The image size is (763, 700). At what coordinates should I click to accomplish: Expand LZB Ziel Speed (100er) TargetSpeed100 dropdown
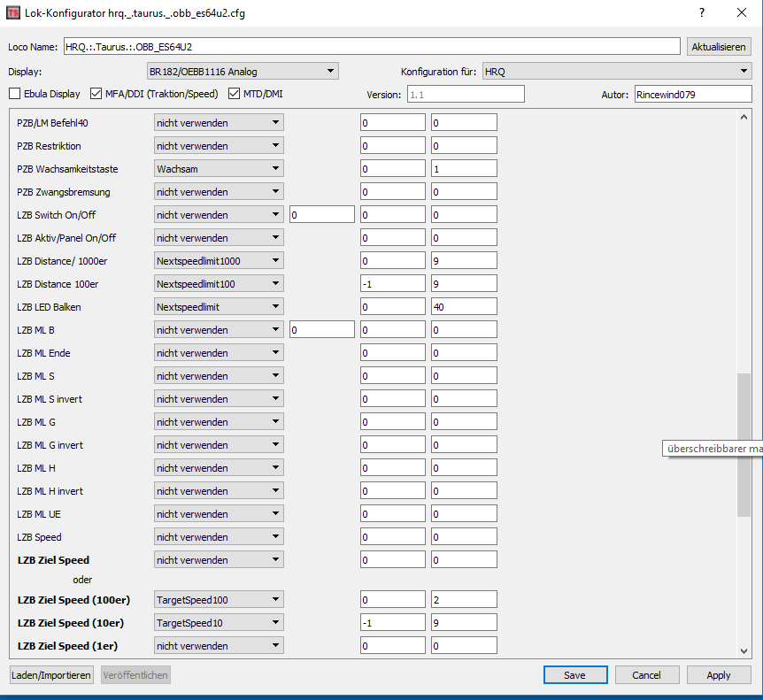point(219,600)
